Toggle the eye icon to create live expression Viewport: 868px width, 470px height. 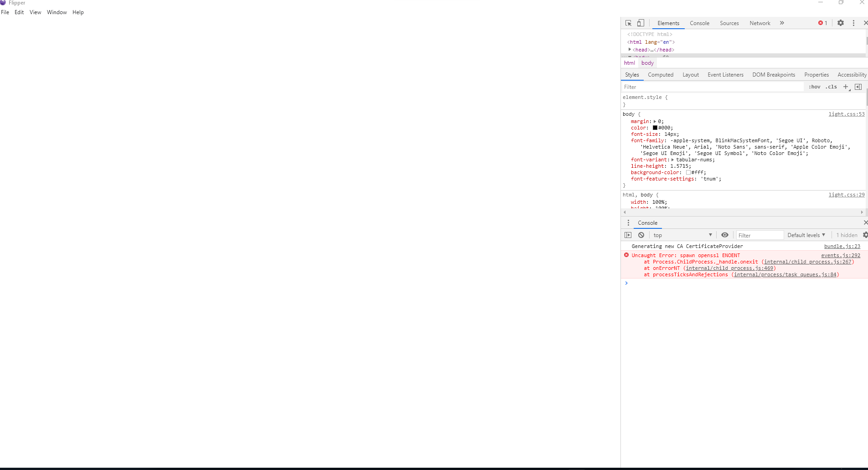[x=725, y=235]
